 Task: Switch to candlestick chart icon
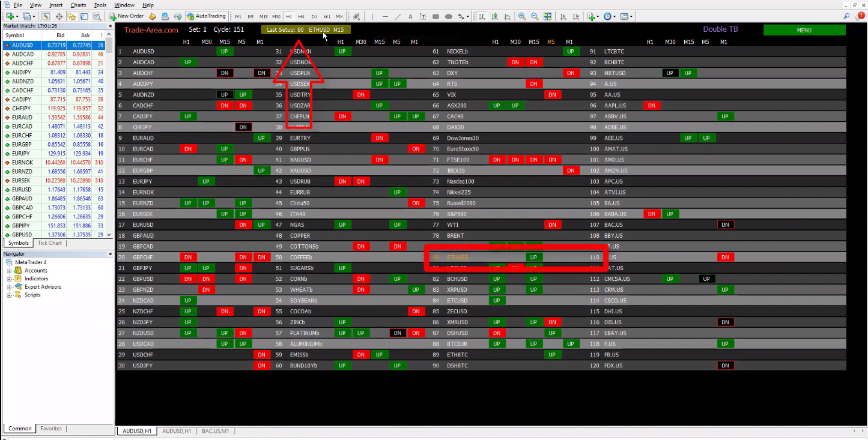495,16
